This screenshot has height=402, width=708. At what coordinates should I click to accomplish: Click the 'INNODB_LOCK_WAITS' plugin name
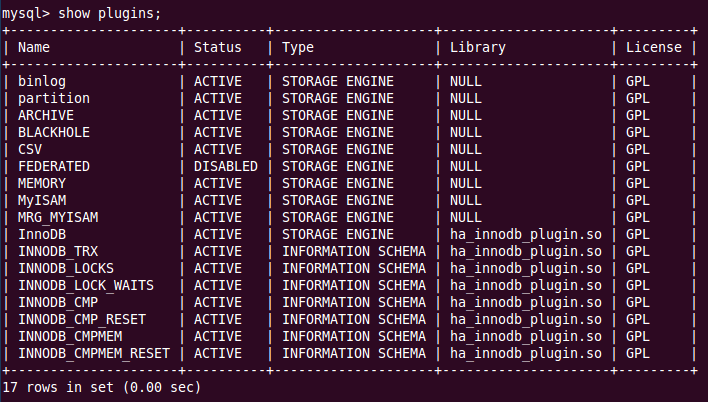86,285
